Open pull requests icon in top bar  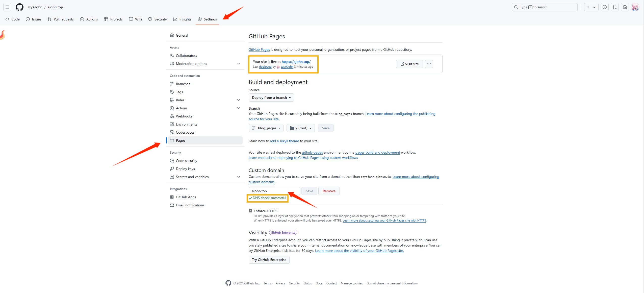pos(615,7)
